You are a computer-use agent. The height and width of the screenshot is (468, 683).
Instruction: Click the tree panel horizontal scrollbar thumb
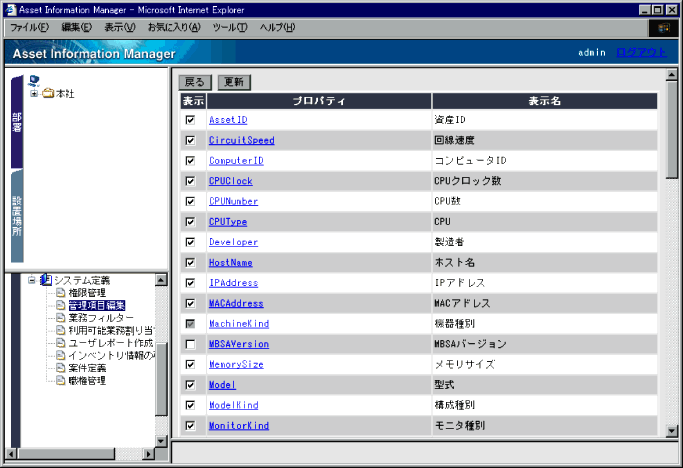pyautogui.click(x=66, y=454)
